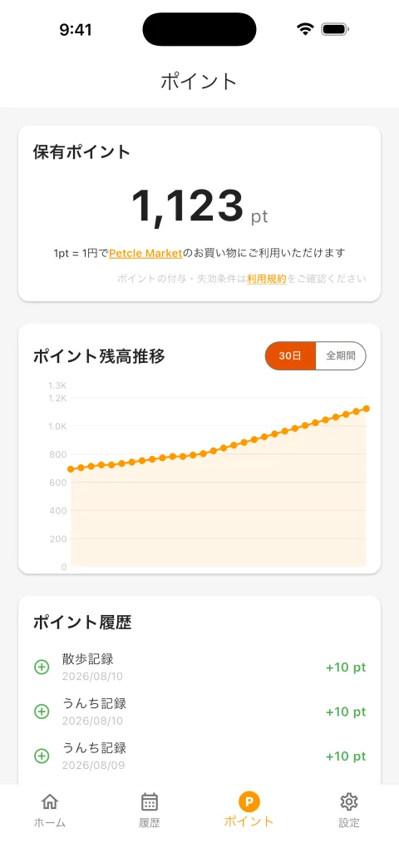Viewport: 399px width, 868px height.
Task: Tap the orange P point icon
Action: 249,801
